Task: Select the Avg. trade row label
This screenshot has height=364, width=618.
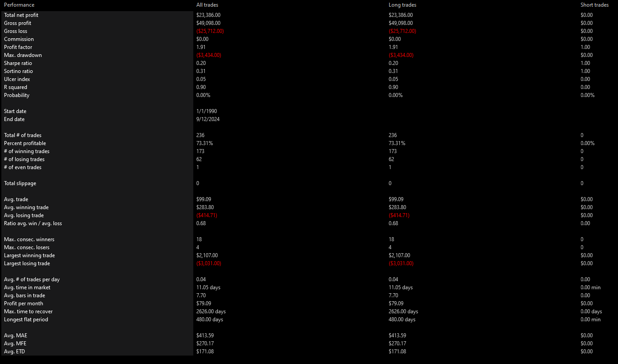Action: (16, 199)
